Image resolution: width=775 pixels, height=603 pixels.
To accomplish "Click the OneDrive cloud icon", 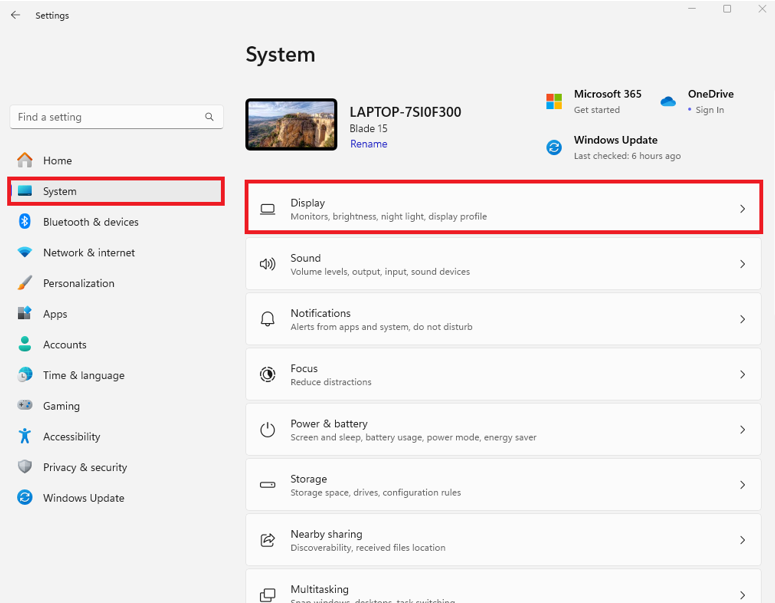I will pyautogui.click(x=668, y=101).
